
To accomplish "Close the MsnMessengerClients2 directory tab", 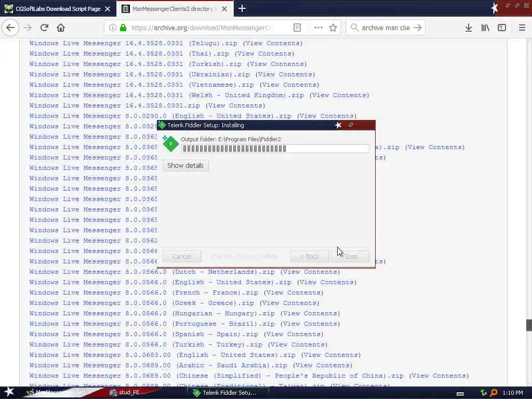I will click(224, 9).
